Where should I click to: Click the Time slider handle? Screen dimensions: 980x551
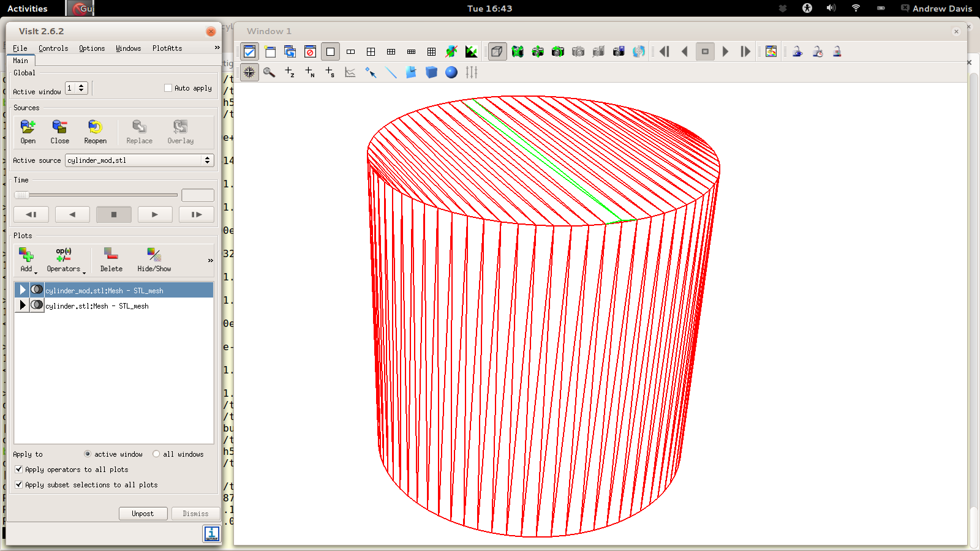(x=22, y=195)
